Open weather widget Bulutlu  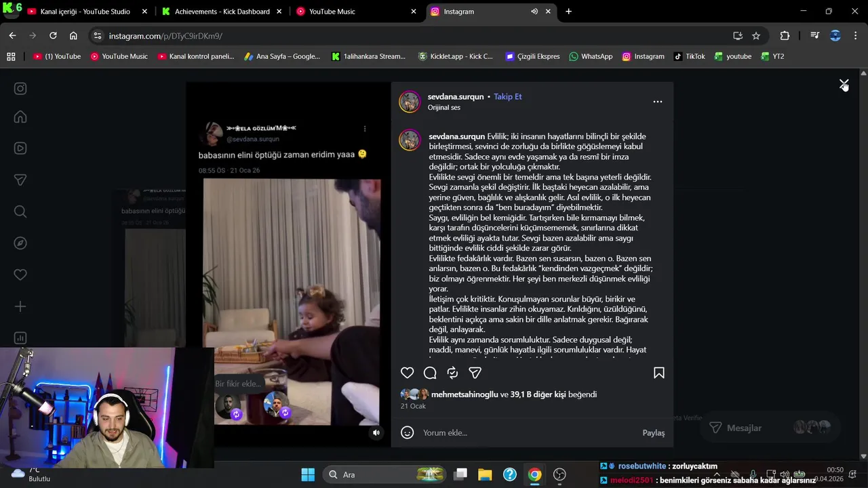click(31, 474)
